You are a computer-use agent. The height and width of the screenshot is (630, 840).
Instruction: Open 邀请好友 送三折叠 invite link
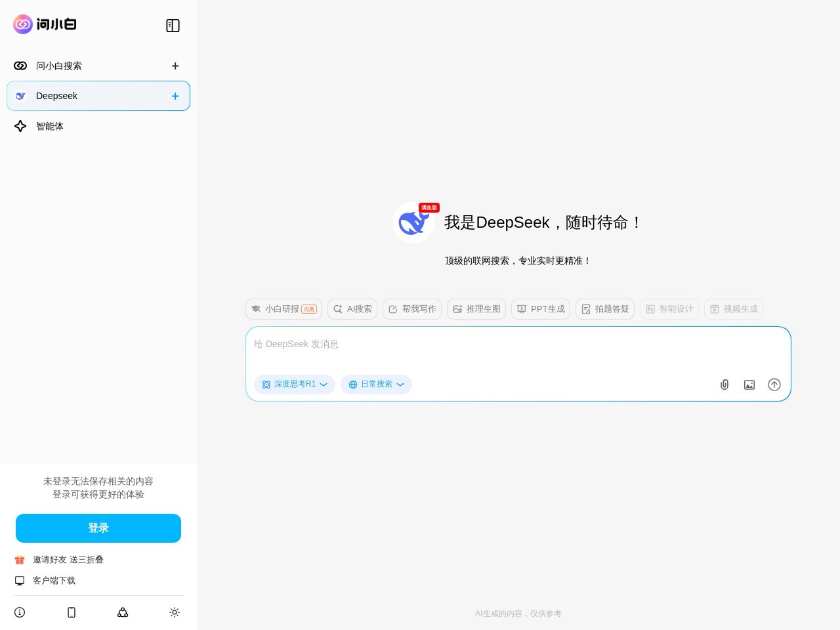click(68, 560)
